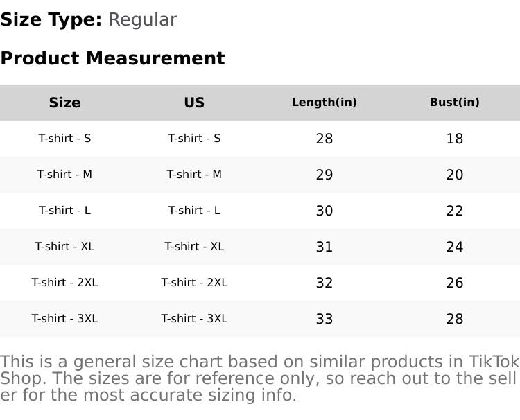Click bust value 28 for size 3XL
Screen dimensions: 520x420
pyautogui.click(x=454, y=319)
